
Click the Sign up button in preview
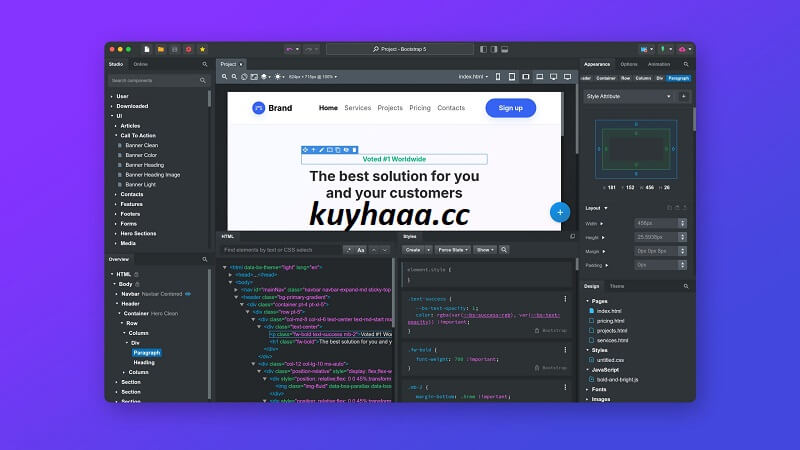point(510,108)
